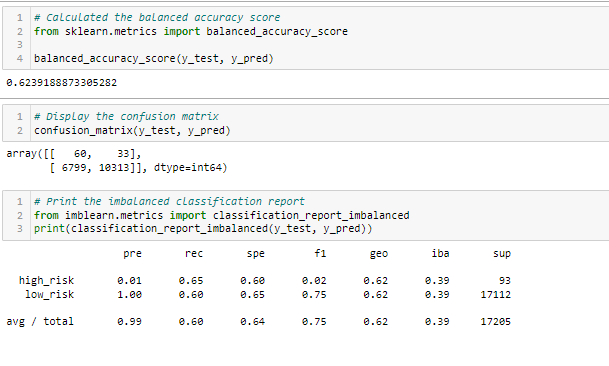Click the confusion_matrix(y_test, y_pred) code line
This screenshot has height=366, width=609.
pos(132,131)
